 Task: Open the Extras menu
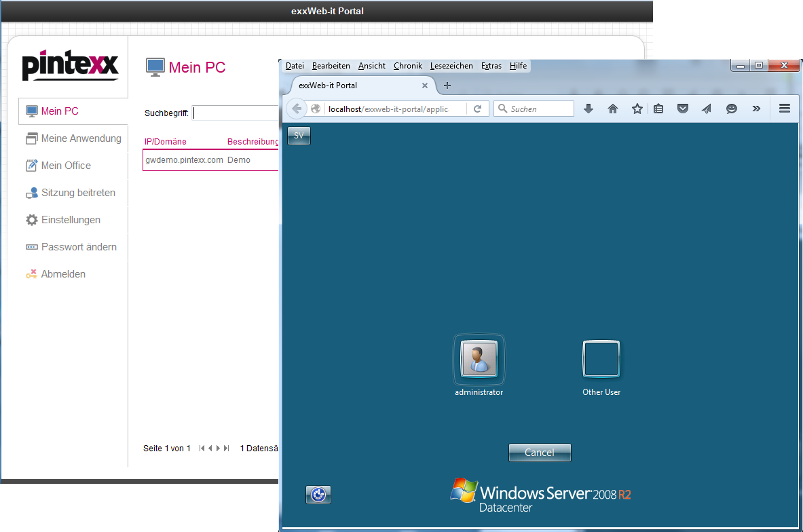pyautogui.click(x=491, y=66)
